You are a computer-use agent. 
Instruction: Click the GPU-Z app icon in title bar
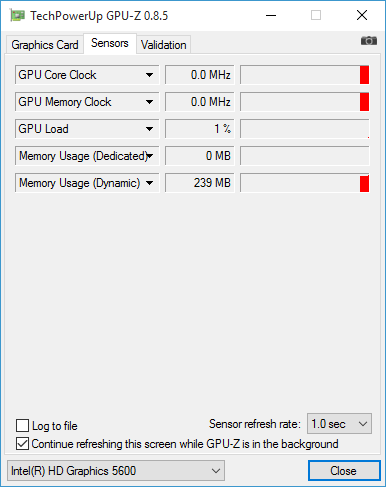coord(17,15)
